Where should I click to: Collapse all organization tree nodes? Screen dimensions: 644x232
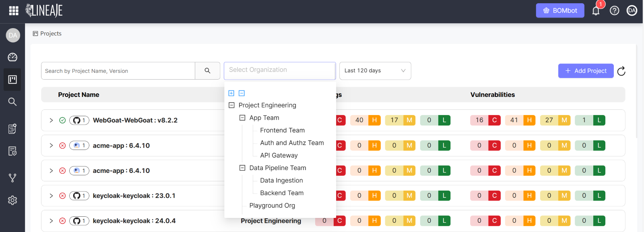(x=242, y=93)
